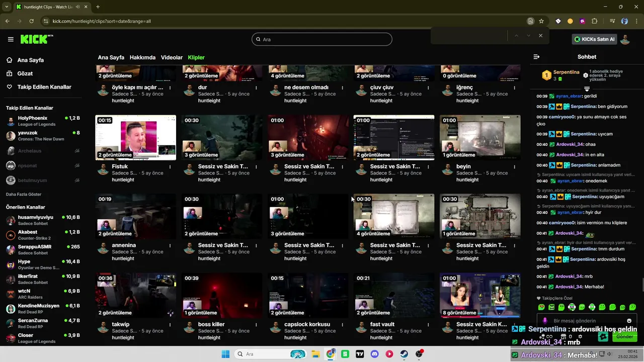
Task: Open the hamburger sidebar menu
Action: [x=11, y=39]
